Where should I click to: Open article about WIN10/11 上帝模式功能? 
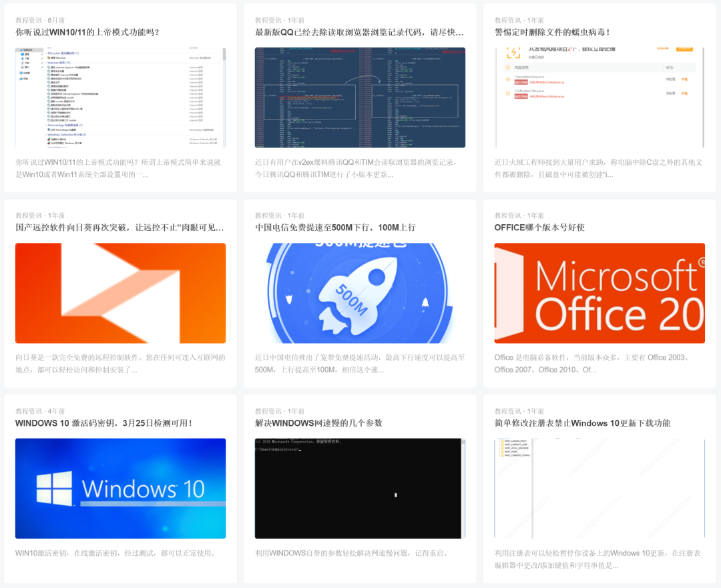pos(87,32)
